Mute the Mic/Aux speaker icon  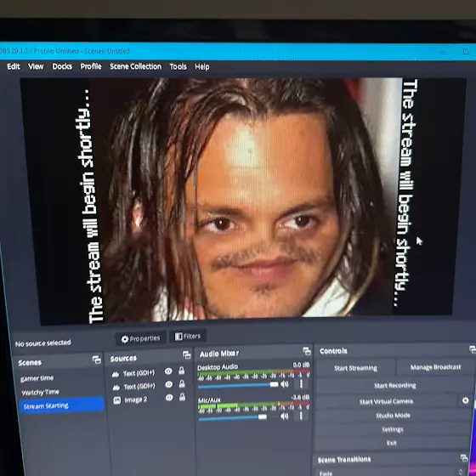tap(284, 416)
